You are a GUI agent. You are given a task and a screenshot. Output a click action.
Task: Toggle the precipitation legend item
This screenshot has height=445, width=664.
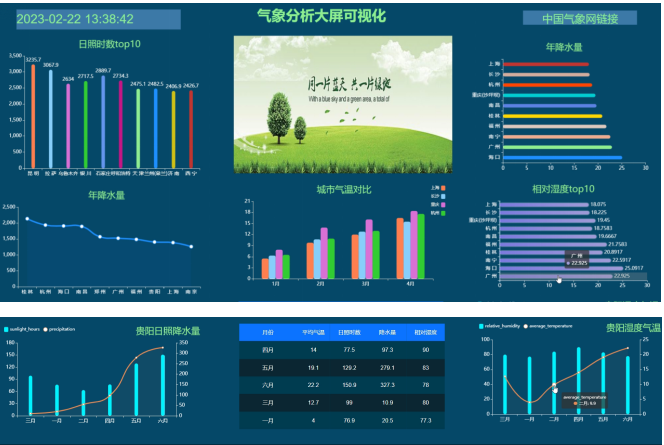pos(59,329)
